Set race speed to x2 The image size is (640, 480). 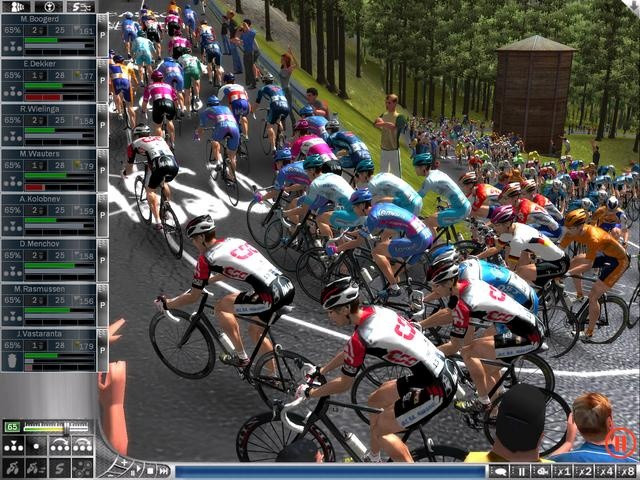[585, 472]
